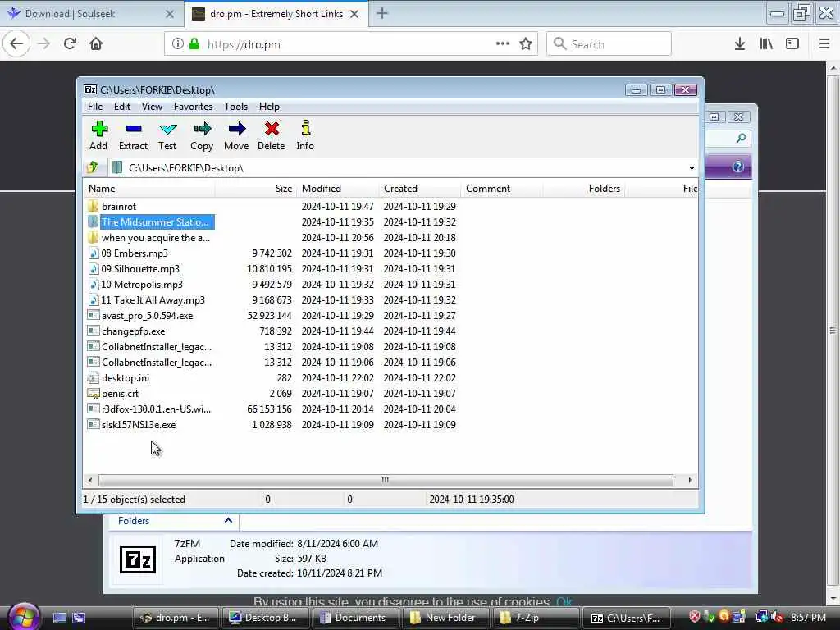This screenshot has height=630, width=840.
Task: Open the 7-Zip path history dropdown
Action: [x=692, y=168]
